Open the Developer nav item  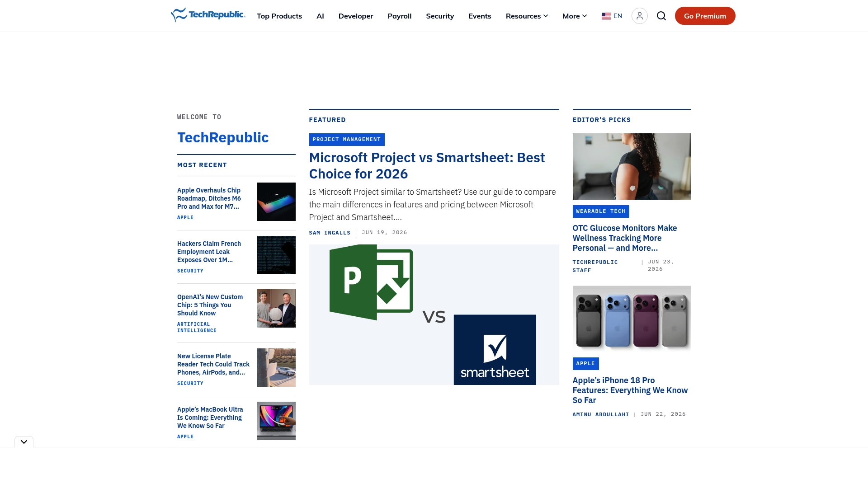[356, 16]
